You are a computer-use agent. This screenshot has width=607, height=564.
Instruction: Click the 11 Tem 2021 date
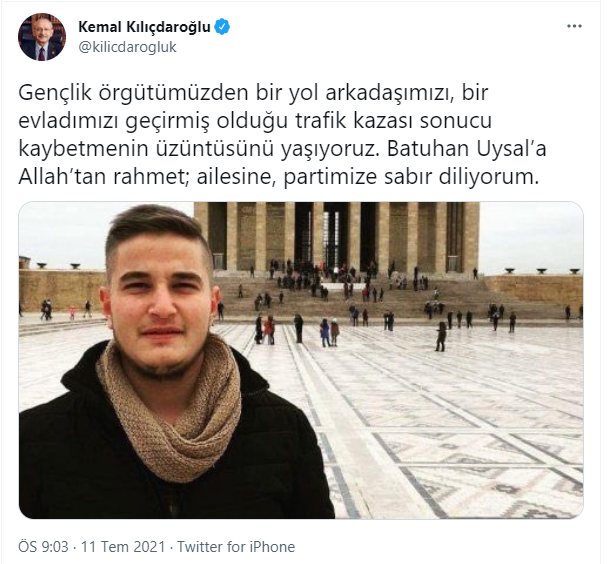(123, 547)
